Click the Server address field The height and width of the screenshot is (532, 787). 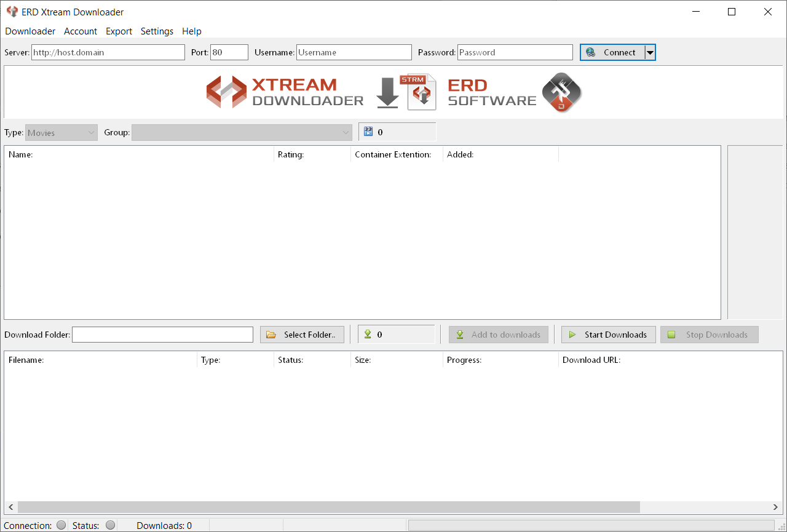pyautogui.click(x=108, y=52)
